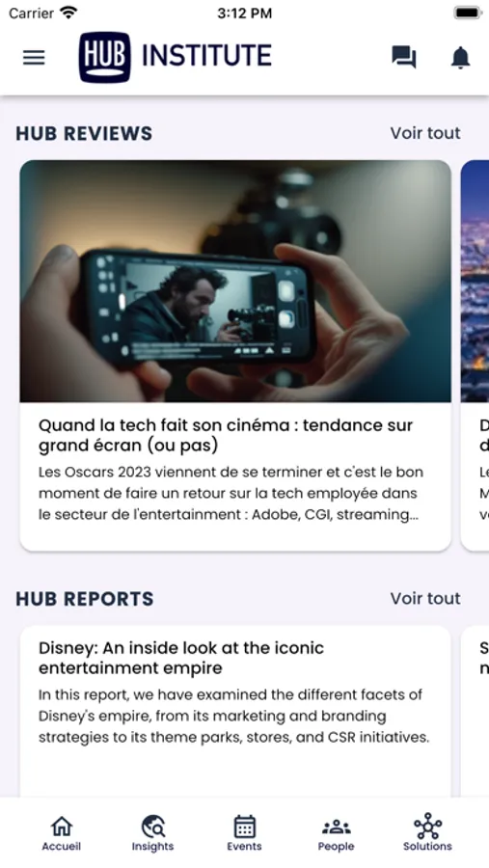Open the notifications bell
Image resolution: width=489 pixels, height=868 pixels.
460,58
